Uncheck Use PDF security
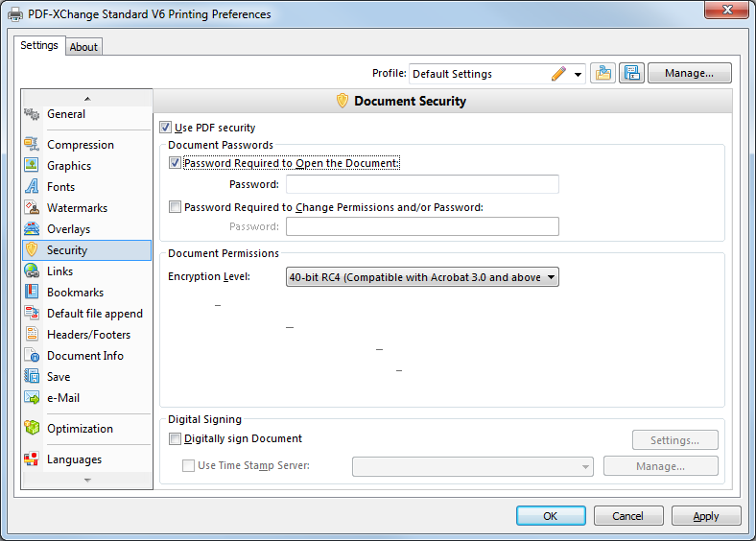Image resolution: width=756 pixels, height=541 pixels. (165, 128)
